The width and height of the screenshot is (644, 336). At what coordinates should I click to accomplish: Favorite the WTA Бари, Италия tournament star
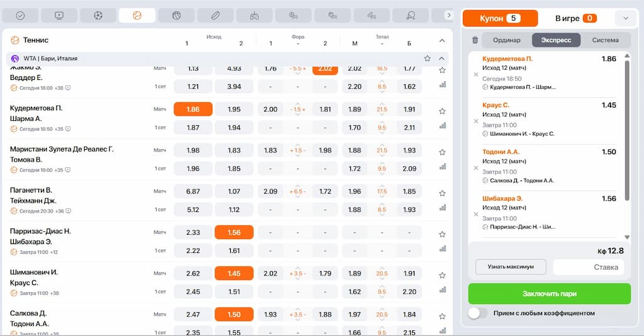pyautogui.click(x=428, y=59)
